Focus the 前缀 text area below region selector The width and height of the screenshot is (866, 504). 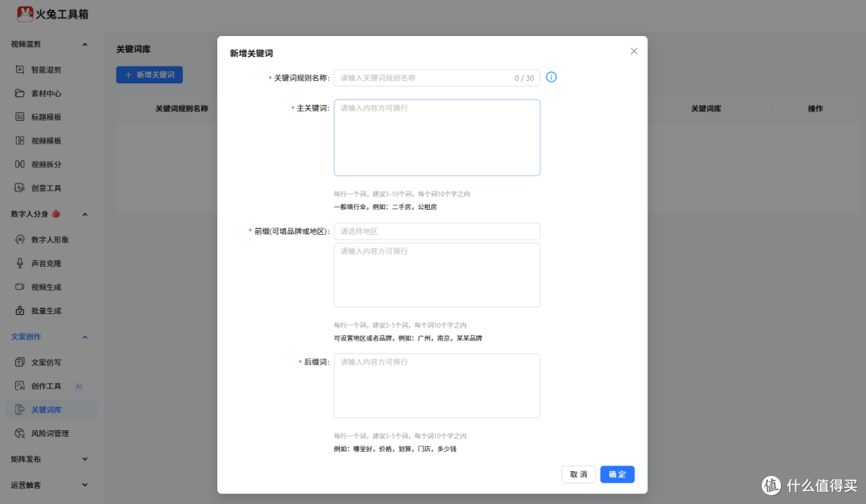pyautogui.click(x=437, y=275)
